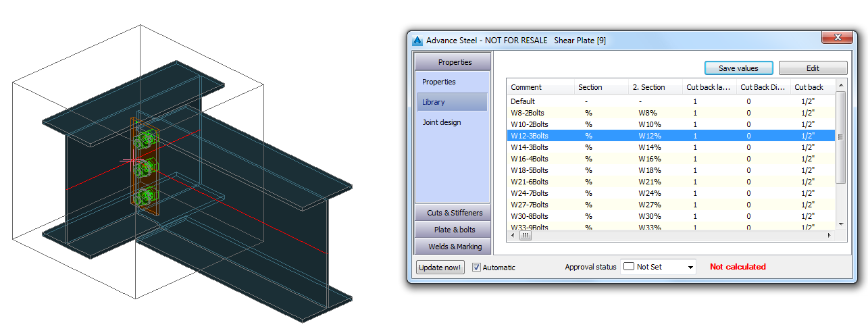Click the Approval status color swatch
Image resolution: width=868 pixels, height=331 pixels.
(628, 267)
